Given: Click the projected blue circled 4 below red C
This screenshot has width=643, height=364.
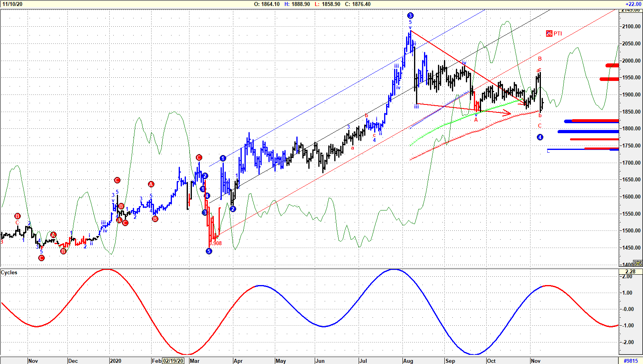Looking at the screenshot, I should tap(540, 137).
